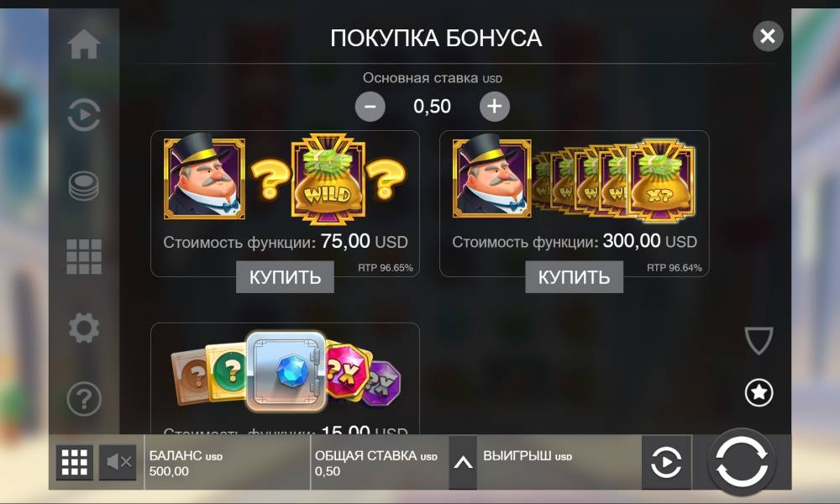Open the paytable grid icon in sidebar
840x504 pixels.
tap(83, 256)
